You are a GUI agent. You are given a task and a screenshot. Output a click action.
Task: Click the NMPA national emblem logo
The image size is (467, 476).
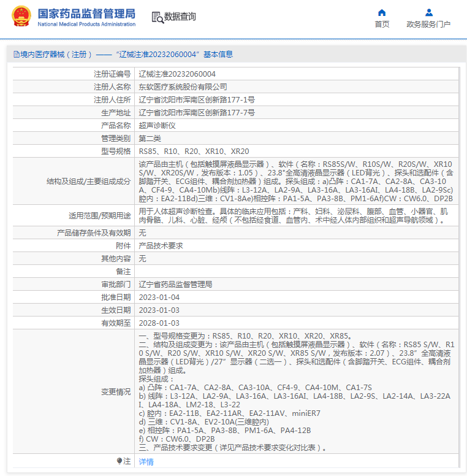click(x=21, y=17)
